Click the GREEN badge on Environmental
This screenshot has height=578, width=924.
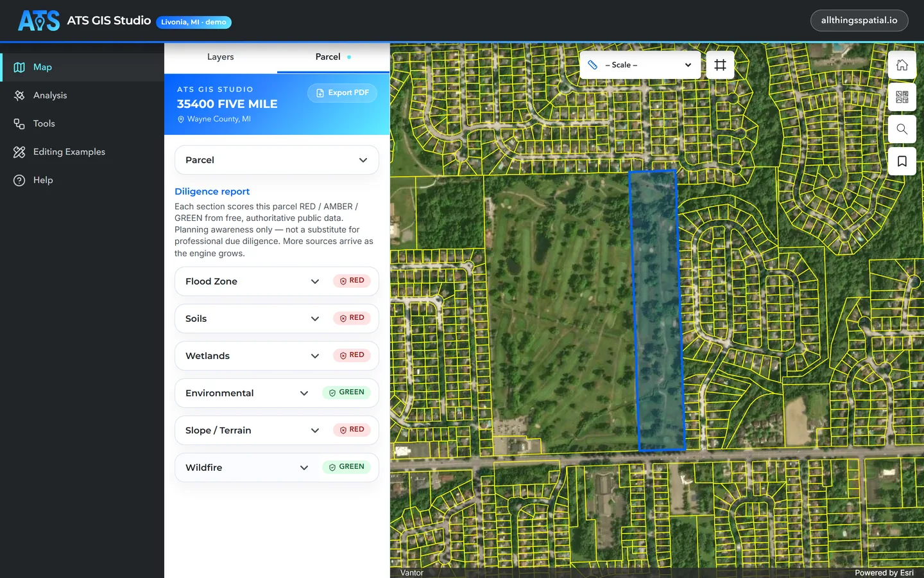[x=346, y=392]
